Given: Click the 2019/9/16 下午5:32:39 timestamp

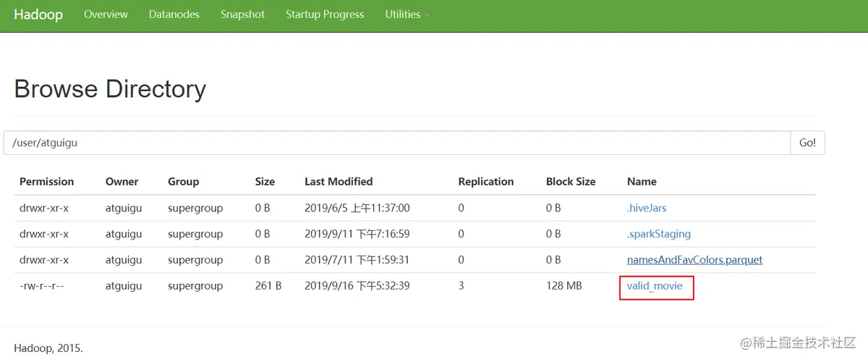Looking at the screenshot, I should 357,286.
